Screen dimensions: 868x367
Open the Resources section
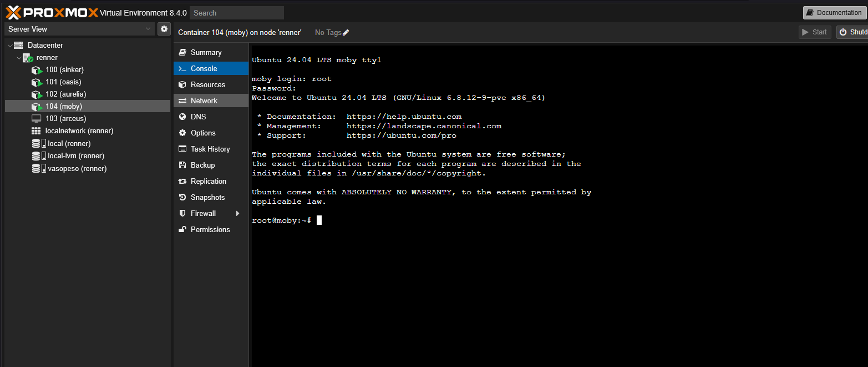pyautogui.click(x=211, y=84)
